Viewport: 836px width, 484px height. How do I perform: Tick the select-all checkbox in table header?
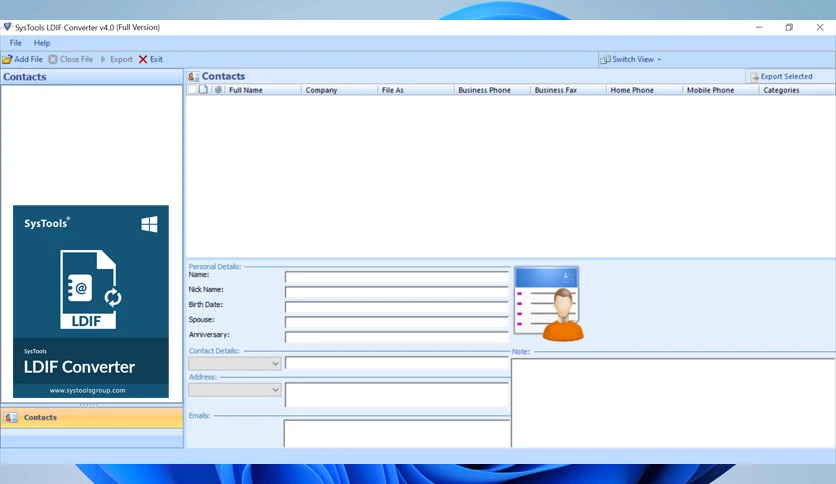coord(192,90)
